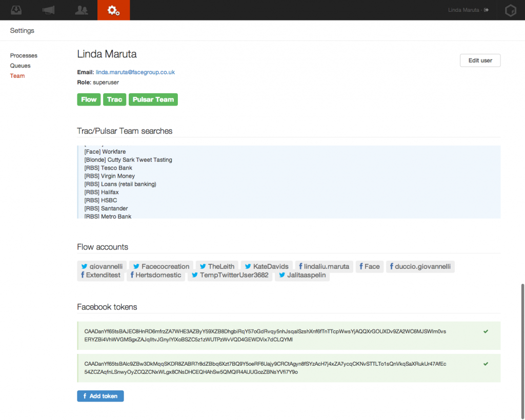Select the settings gears icon

[113, 10]
